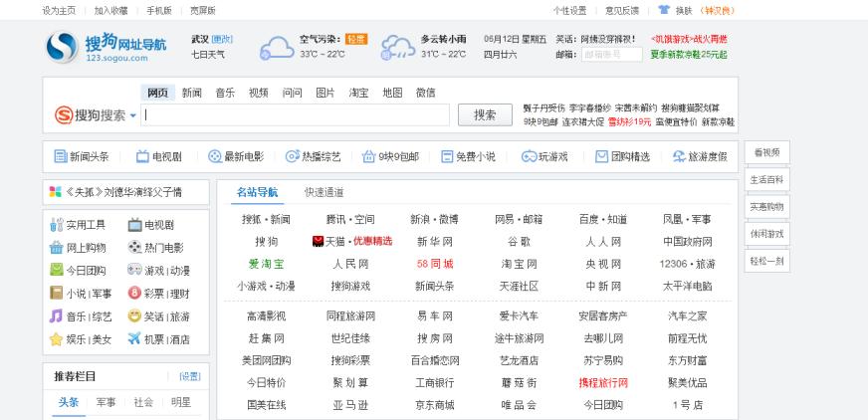Open the 爱淘宝 green link
The width and height of the screenshot is (868, 420).
[x=266, y=264]
